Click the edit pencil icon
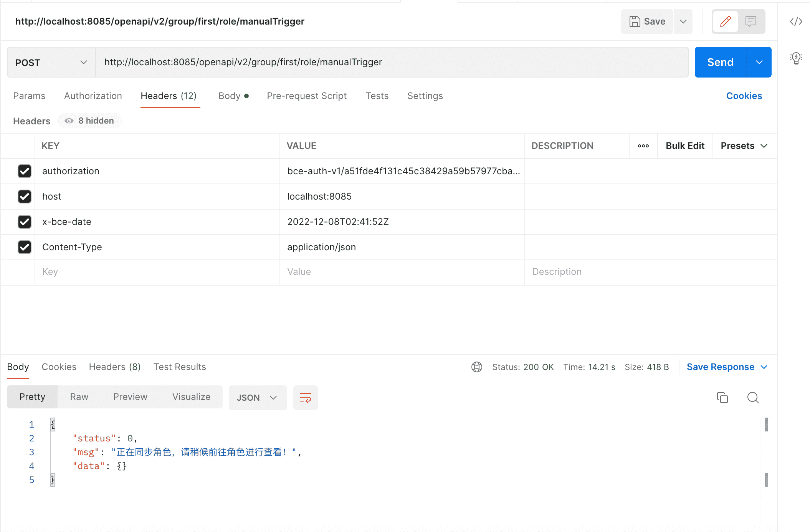810x532 pixels. (725, 22)
